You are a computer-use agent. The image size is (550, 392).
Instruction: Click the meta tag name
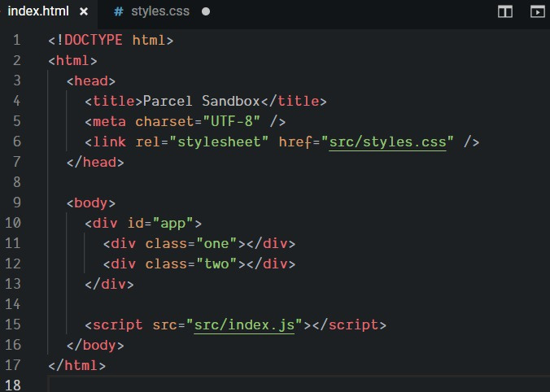pyautogui.click(x=110, y=122)
